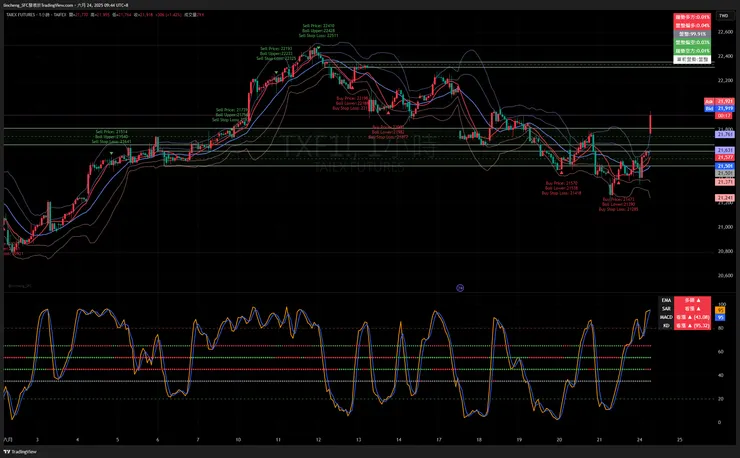
Task: Click the orange 95 oscillator value label
Action: coord(720,311)
